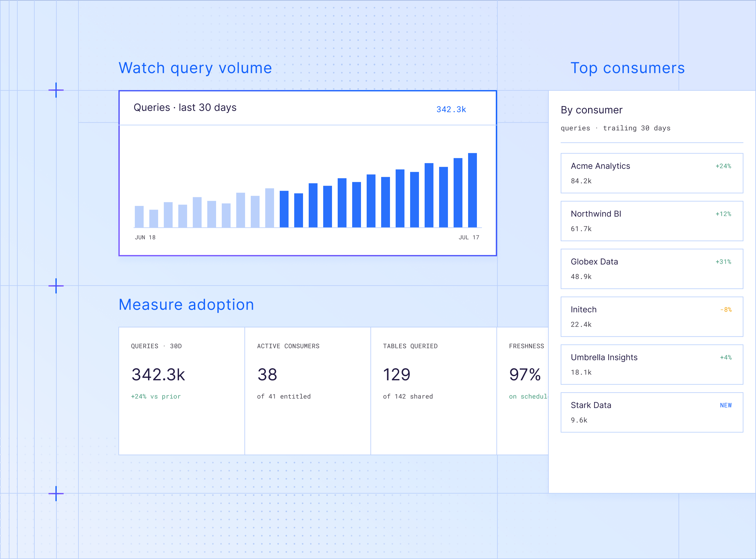This screenshot has height=559, width=756.
Task: Open the Initech consumer card
Action: pos(652,317)
